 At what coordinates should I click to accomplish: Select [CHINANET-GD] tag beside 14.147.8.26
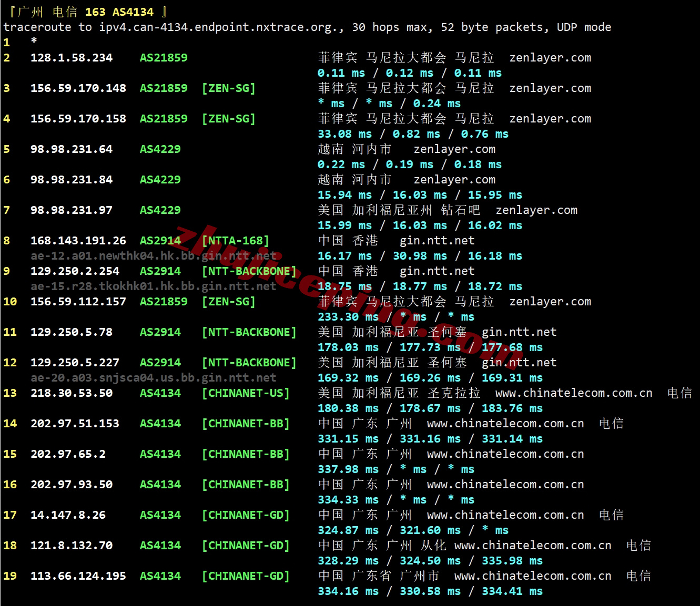click(246, 515)
